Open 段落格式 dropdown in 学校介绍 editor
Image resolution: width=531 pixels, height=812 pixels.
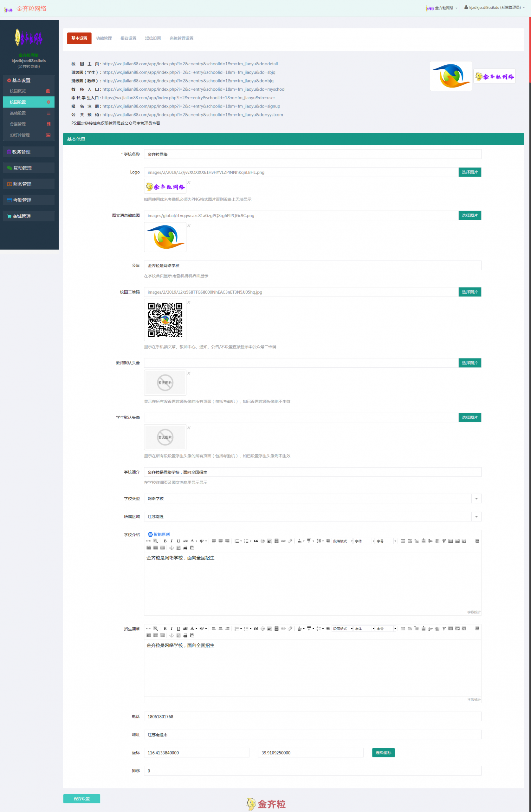pyautogui.click(x=343, y=541)
